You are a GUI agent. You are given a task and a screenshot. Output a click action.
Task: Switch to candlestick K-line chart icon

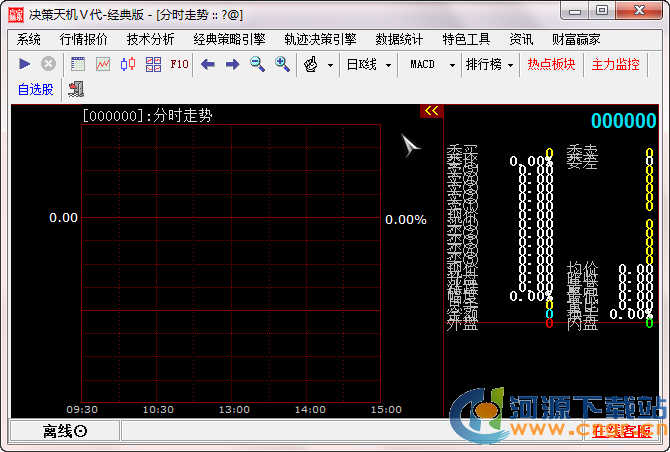(128, 64)
